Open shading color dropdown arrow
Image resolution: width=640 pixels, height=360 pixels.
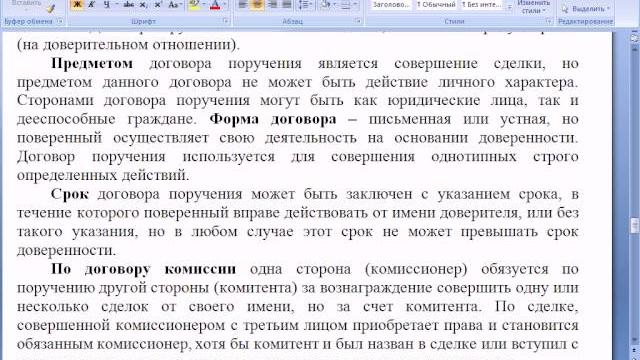334,5
